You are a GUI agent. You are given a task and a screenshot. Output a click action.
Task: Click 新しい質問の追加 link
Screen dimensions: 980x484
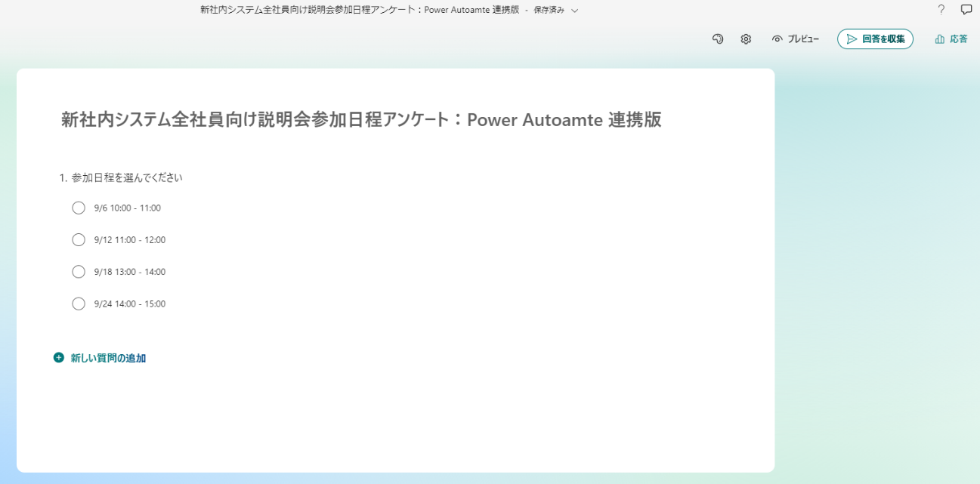(x=108, y=358)
